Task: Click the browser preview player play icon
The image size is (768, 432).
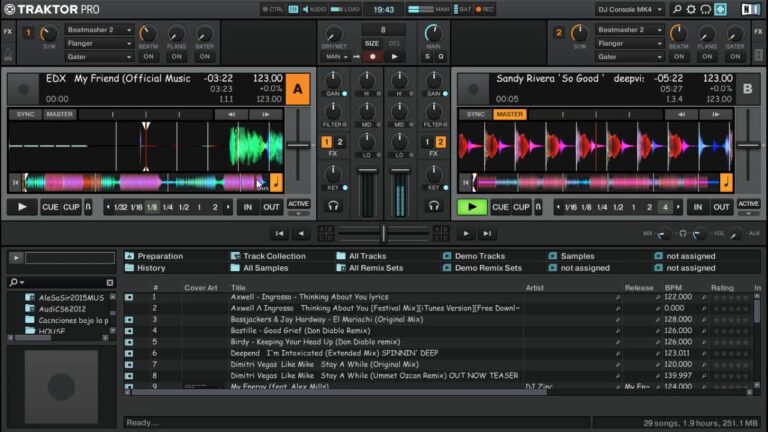Action: point(16,258)
